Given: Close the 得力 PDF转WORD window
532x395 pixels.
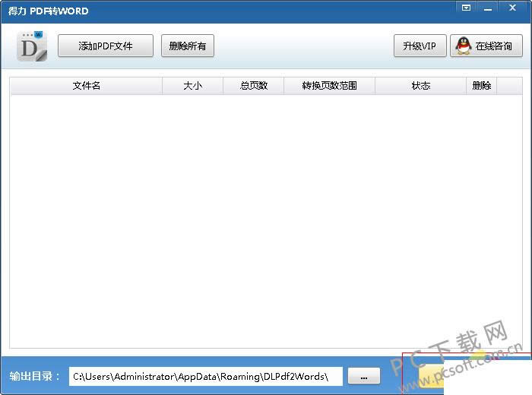Looking at the screenshot, I should point(512,8).
